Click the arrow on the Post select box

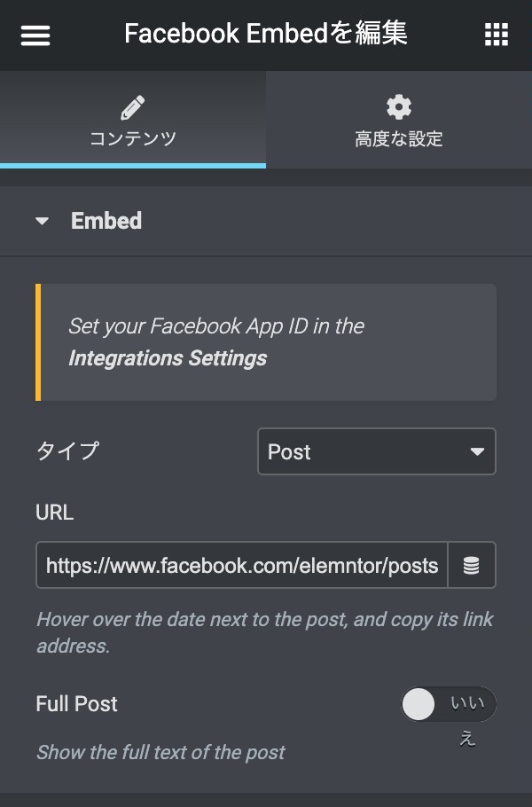[x=477, y=451]
